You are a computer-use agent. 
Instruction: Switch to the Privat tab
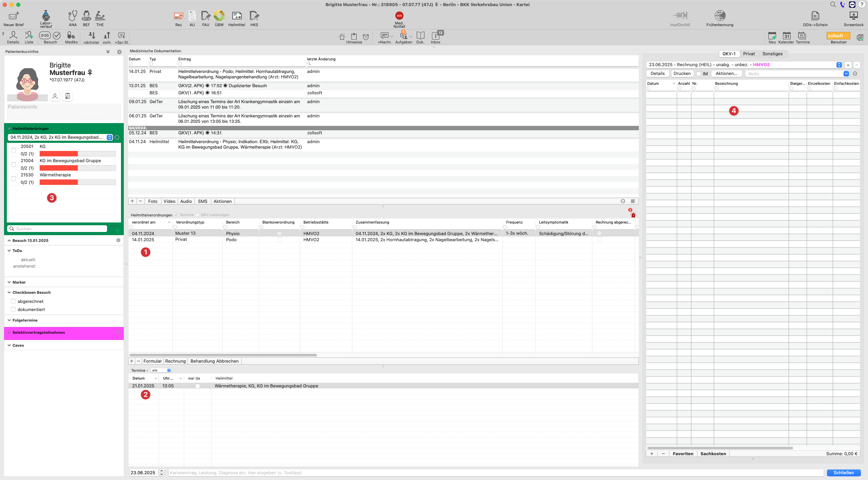(x=749, y=54)
